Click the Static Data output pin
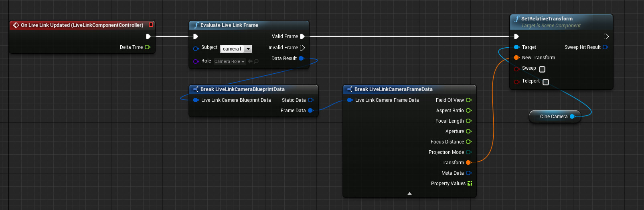The height and width of the screenshot is (210, 644). pyautogui.click(x=310, y=100)
